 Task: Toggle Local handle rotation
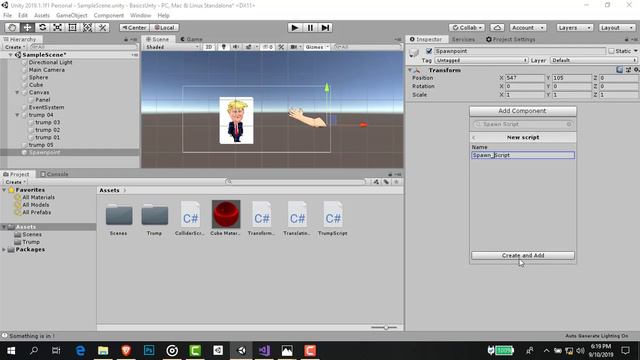[164, 27]
